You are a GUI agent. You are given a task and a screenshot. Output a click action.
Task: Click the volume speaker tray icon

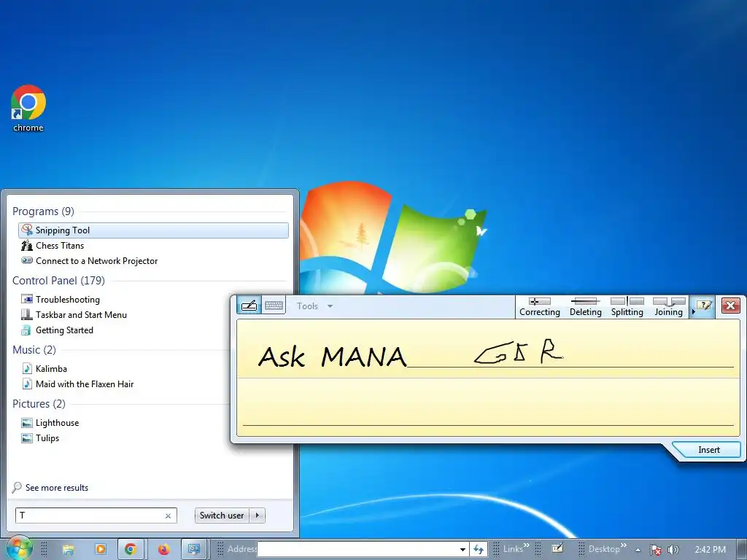pyautogui.click(x=673, y=550)
